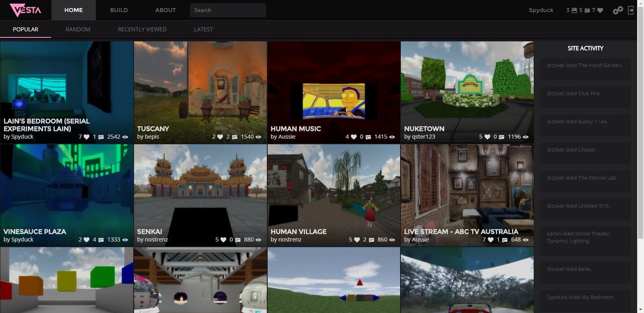Open the Spyduck profile link
Screen dimensions: 644x313
click(541, 10)
